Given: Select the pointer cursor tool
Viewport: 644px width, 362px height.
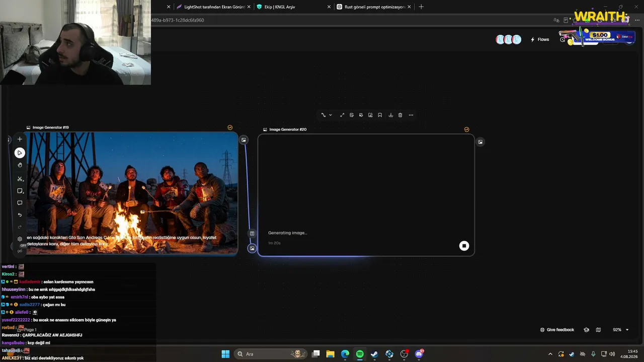Looking at the screenshot, I should point(20,153).
